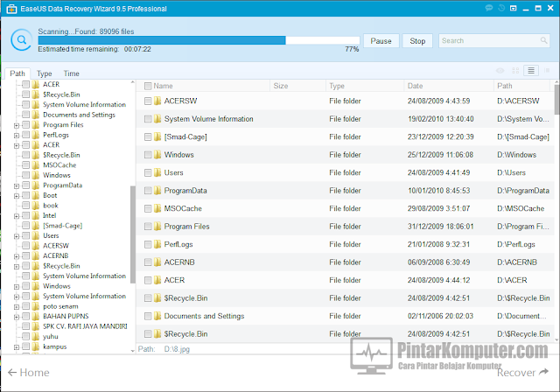
Task: Click the tree panel vertical scrollbar thumb
Action: (133, 234)
